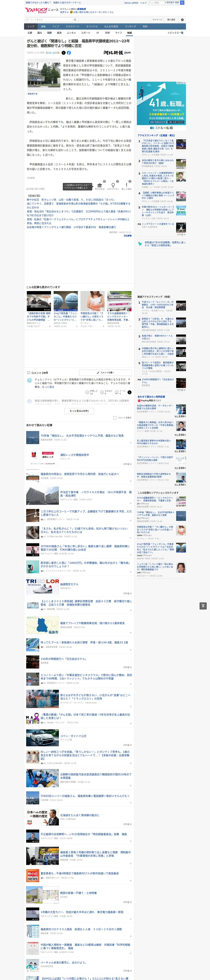Viewport: 210px width, 980px height.
Task: Open 購入履歴 link
Action: pyautogui.click(x=171, y=19)
